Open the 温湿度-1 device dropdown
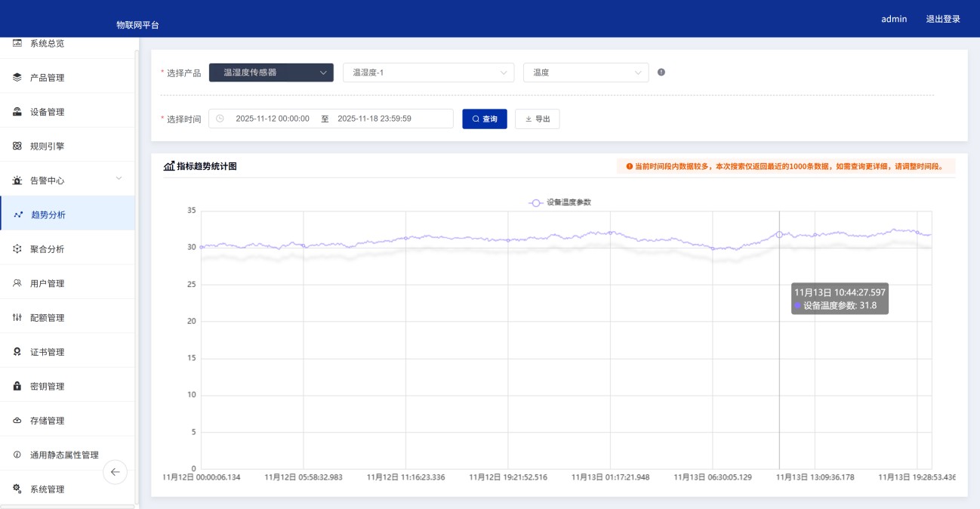980x509 pixels. click(x=428, y=72)
